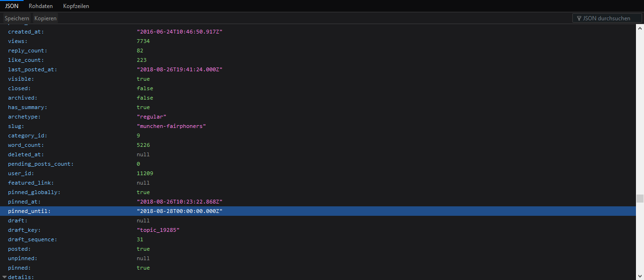Switch to the JSON tab
This screenshot has width=644, height=280.
tap(12, 6)
